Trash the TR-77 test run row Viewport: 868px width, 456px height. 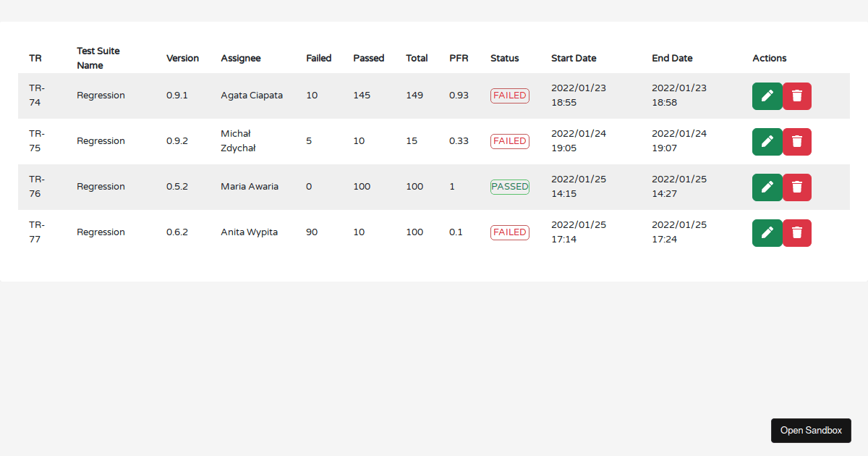796,233
